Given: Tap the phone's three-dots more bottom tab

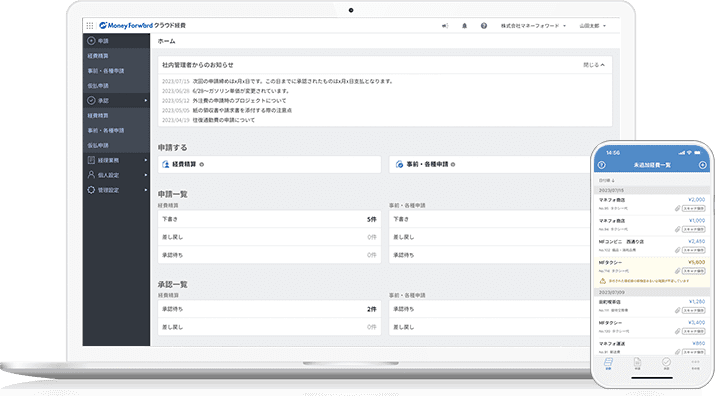Looking at the screenshot, I should 695,364.
